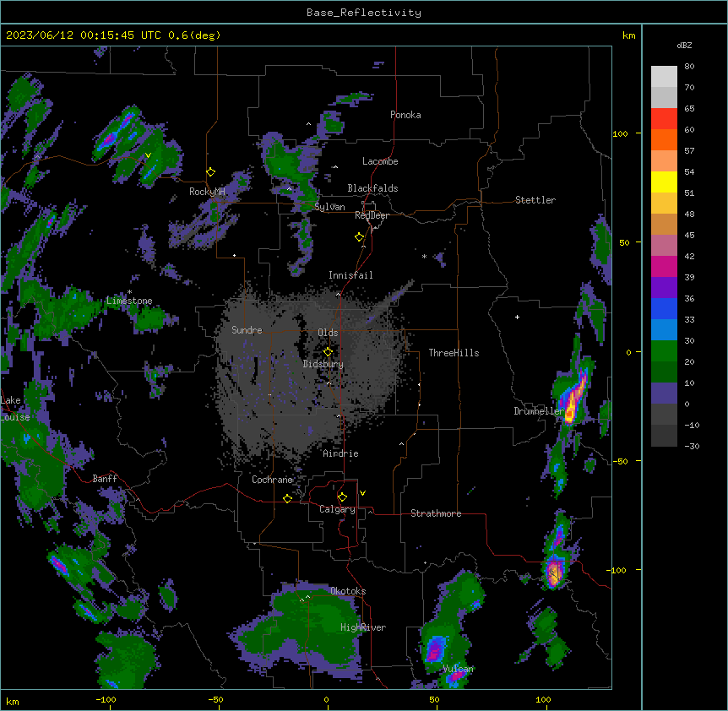Click the Didsbury city label

tap(323, 364)
